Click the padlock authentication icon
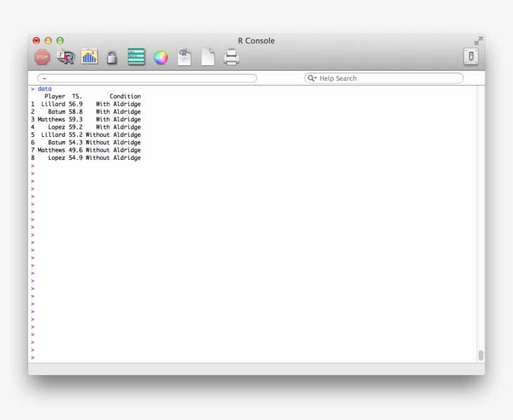Screen dimensions: 513x420 (x=112, y=57)
